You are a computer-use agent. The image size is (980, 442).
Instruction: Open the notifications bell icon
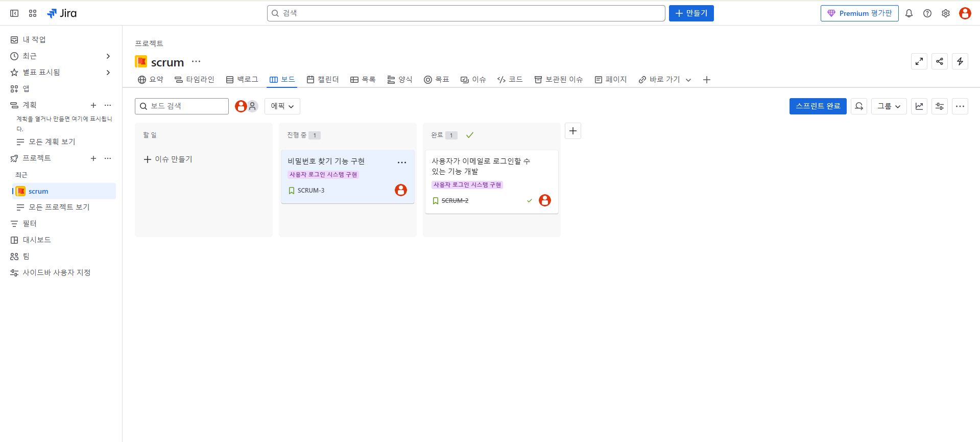[909, 13]
